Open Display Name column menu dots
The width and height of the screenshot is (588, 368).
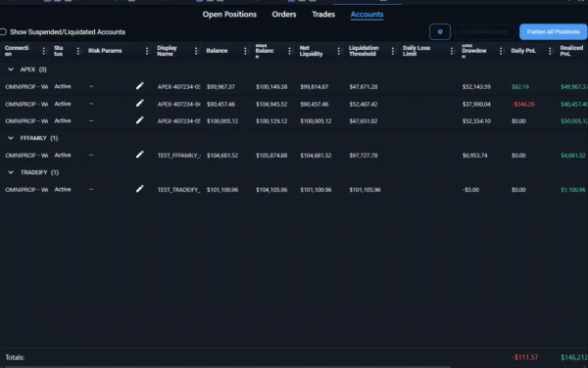(x=196, y=51)
